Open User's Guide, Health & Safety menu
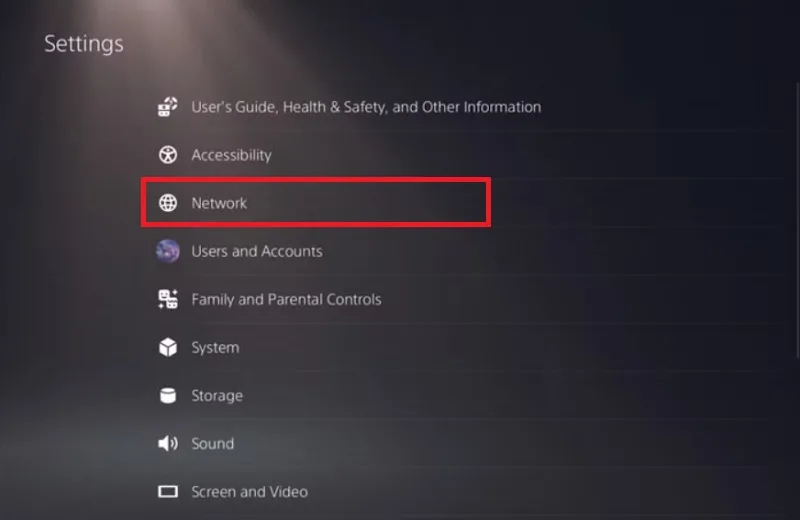 point(366,107)
